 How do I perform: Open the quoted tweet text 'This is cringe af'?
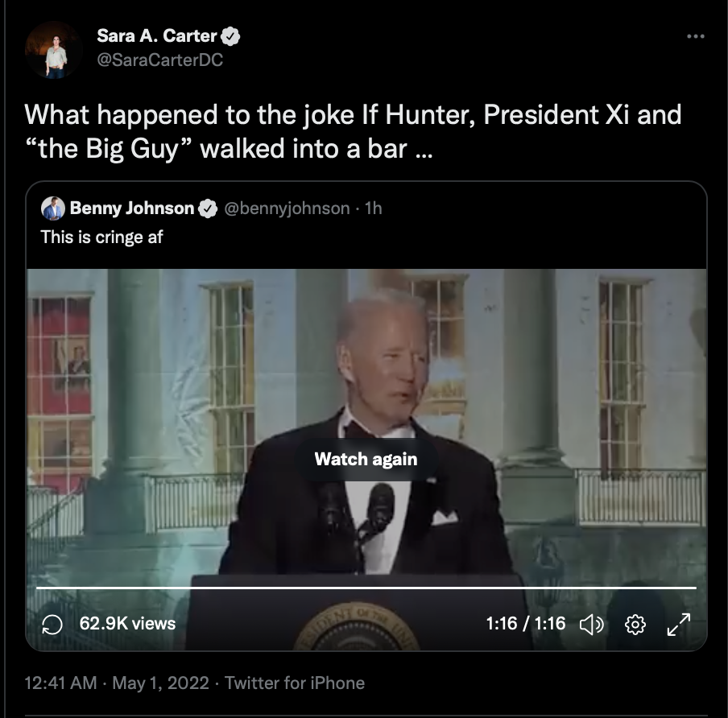(101, 237)
